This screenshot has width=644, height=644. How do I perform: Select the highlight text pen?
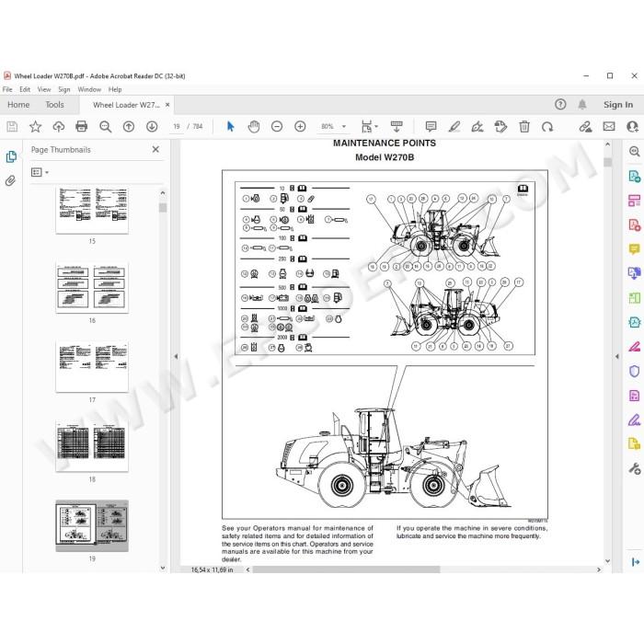(x=454, y=127)
